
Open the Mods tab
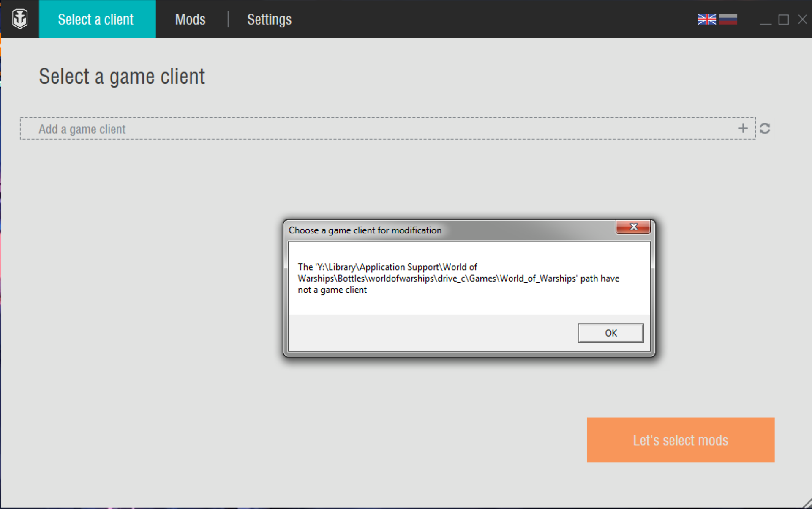point(190,19)
